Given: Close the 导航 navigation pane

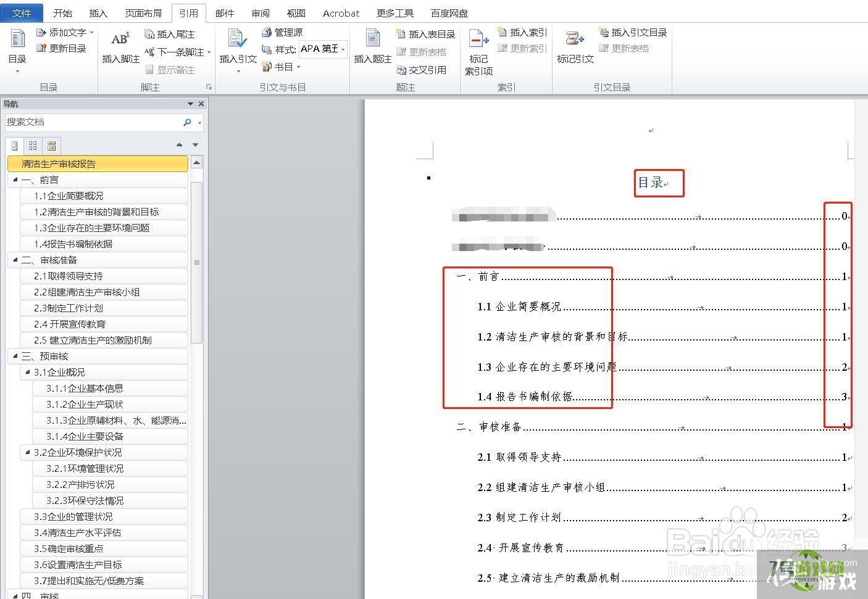Looking at the screenshot, I should (201, 104).
